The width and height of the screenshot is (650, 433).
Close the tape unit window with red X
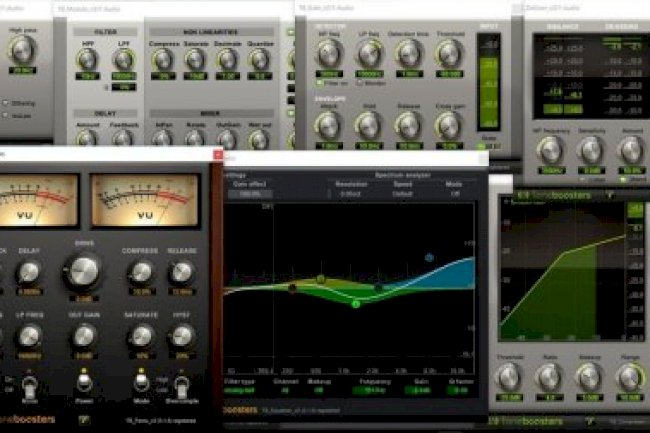tap(218, 155)
